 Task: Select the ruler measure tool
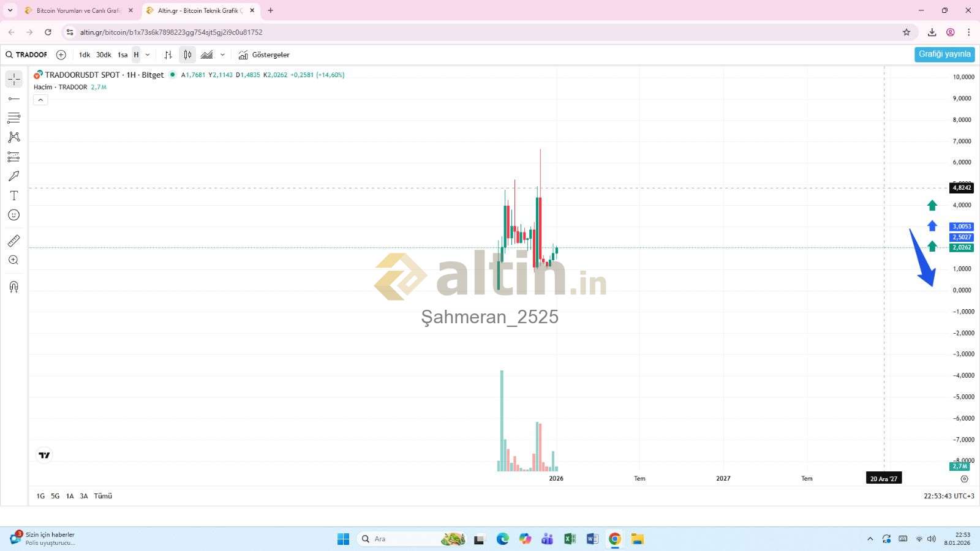[x=13, y=241]
